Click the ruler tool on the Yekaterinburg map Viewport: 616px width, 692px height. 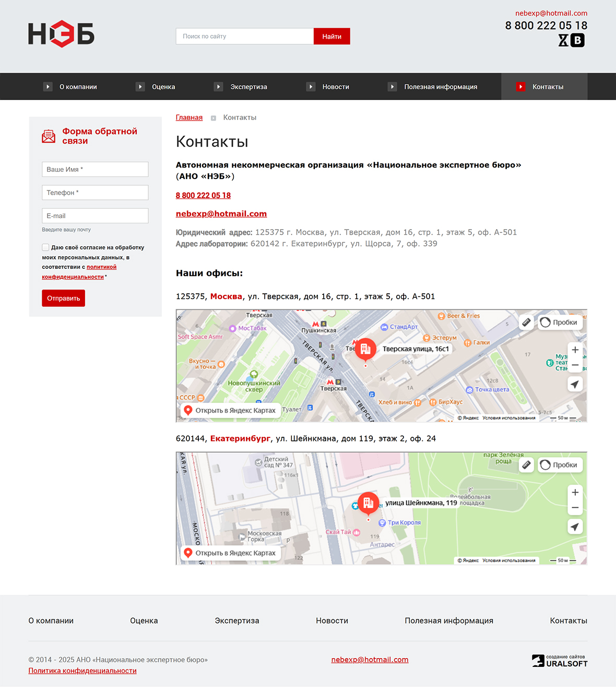[527, 464]
